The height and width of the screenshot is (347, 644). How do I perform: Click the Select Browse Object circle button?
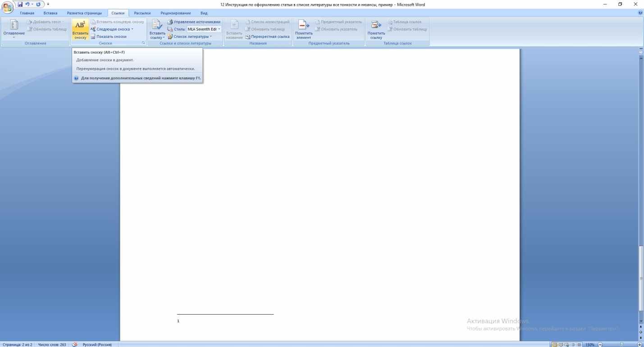[x=641, y=332]
